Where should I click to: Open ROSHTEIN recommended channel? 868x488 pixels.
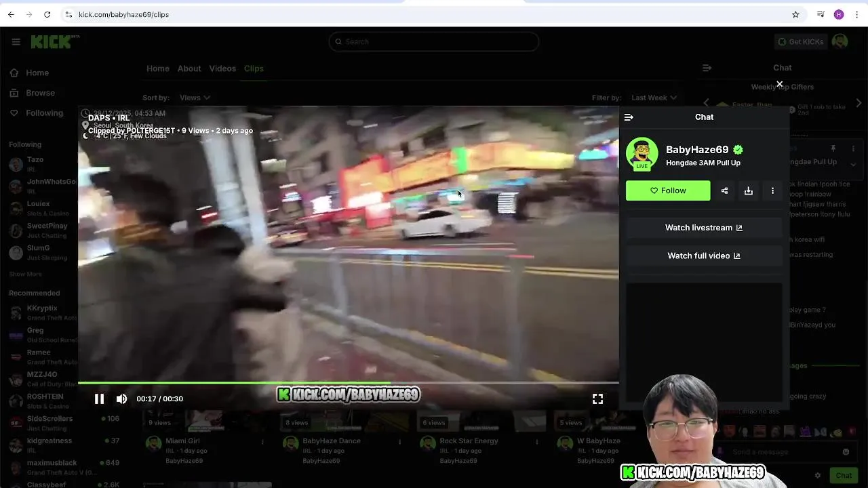pos(42,401)
